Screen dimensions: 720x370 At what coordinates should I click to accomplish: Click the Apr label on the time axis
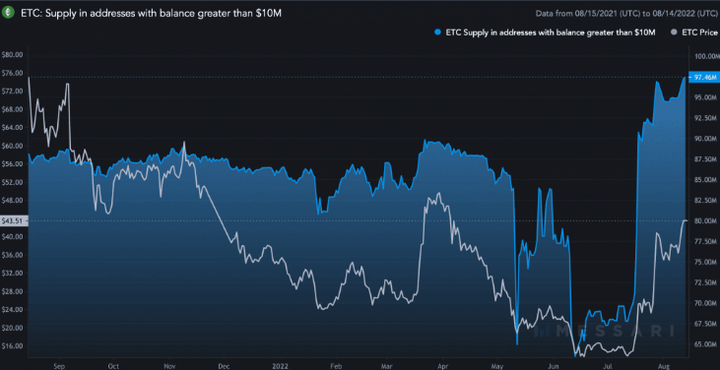point(442,366)
